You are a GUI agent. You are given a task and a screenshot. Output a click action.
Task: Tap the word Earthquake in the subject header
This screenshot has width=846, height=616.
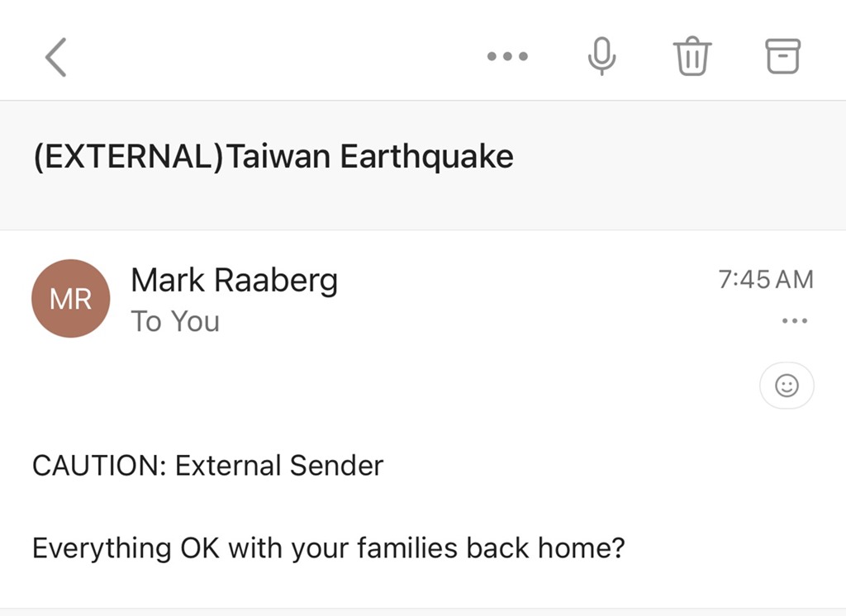point(427,156)
